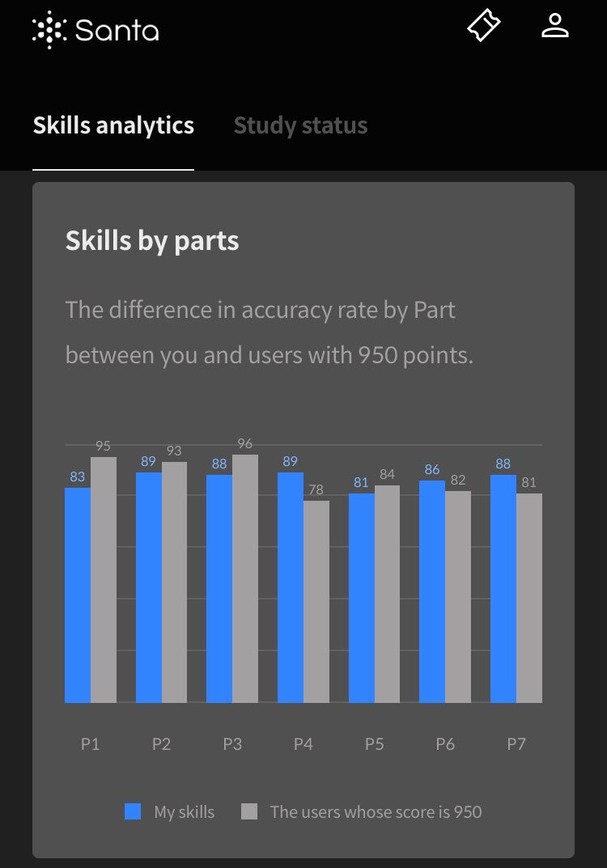This screenshot has height=868, width=607.
Task: Select the gray P4 bar showing 78
Action: [316, 602]
